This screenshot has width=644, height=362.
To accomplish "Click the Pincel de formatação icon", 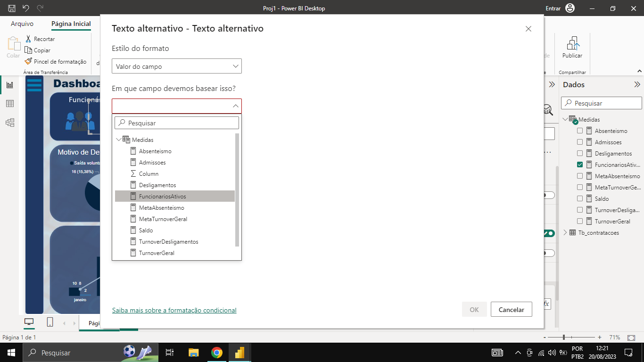I will tap(28, 62).
